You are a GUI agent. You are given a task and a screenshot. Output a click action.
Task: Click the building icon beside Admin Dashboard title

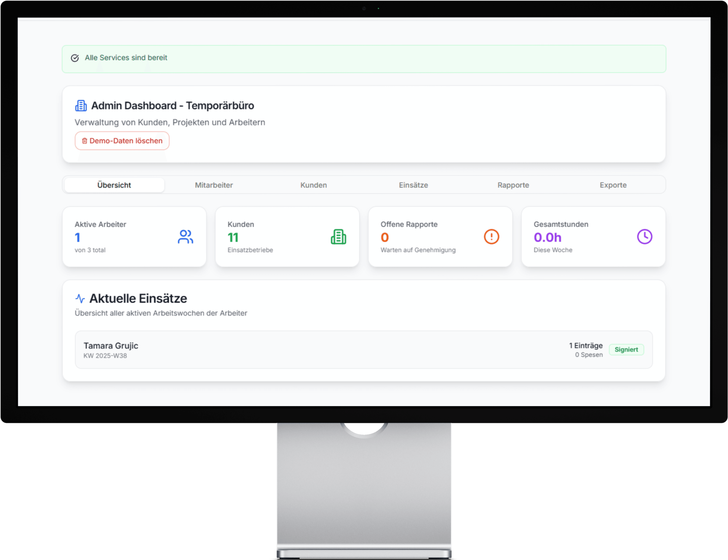81,106
